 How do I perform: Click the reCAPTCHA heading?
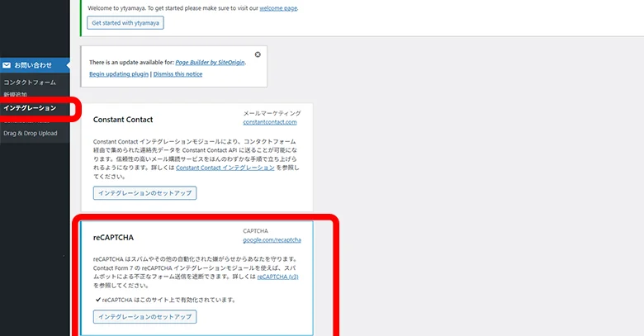[x=113, y=238]
